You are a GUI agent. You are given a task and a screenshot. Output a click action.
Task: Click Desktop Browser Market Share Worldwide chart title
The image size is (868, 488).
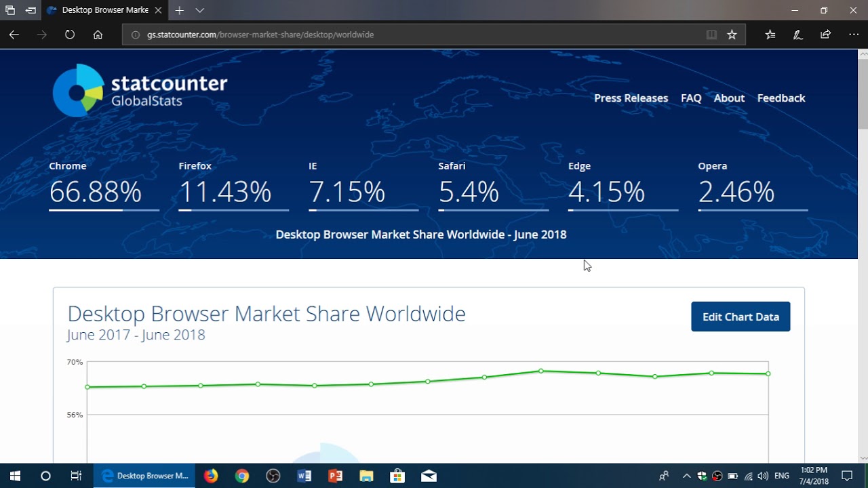[x=267, y=314]
